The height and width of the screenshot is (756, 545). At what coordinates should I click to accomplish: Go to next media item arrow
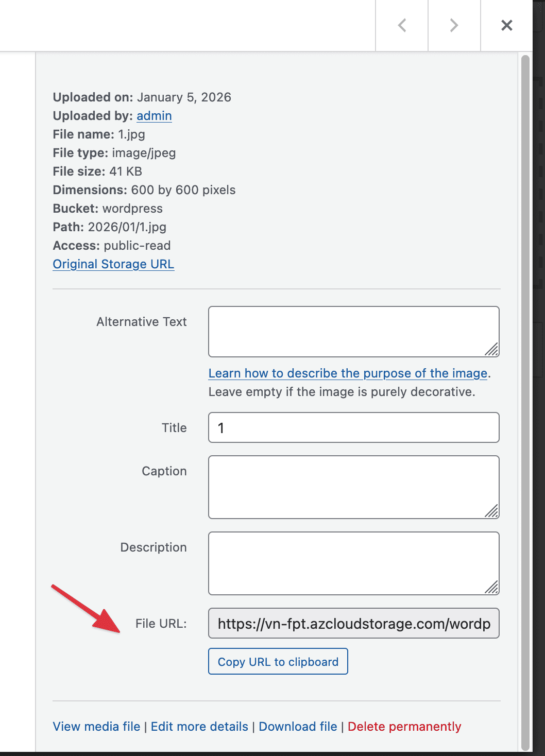[x=454, y=25]
